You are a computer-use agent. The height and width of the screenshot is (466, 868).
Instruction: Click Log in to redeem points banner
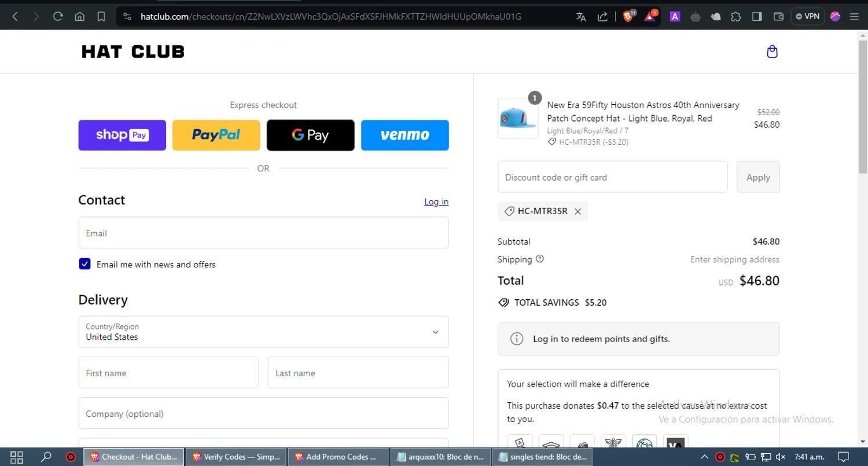[x=638, y=339]
